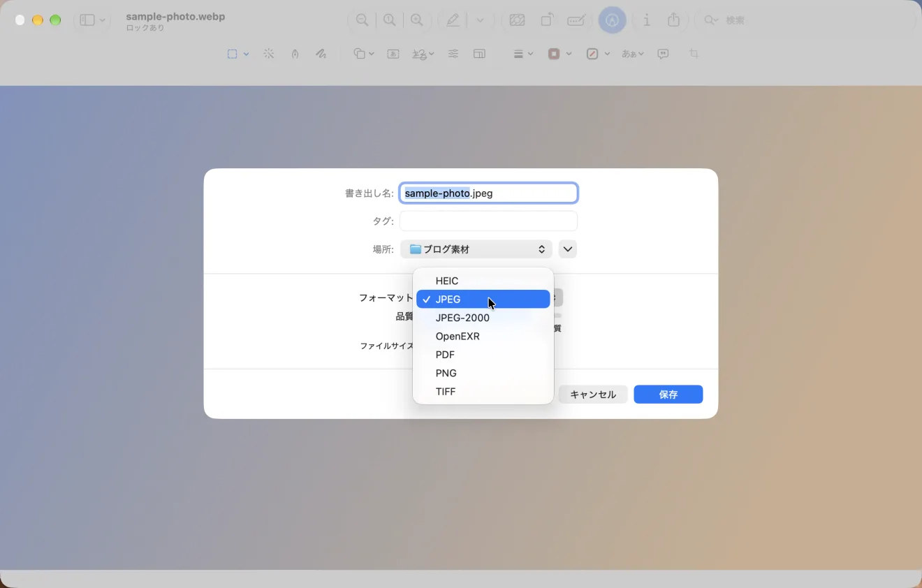Click the actual size zoom icon

(390, 20)
